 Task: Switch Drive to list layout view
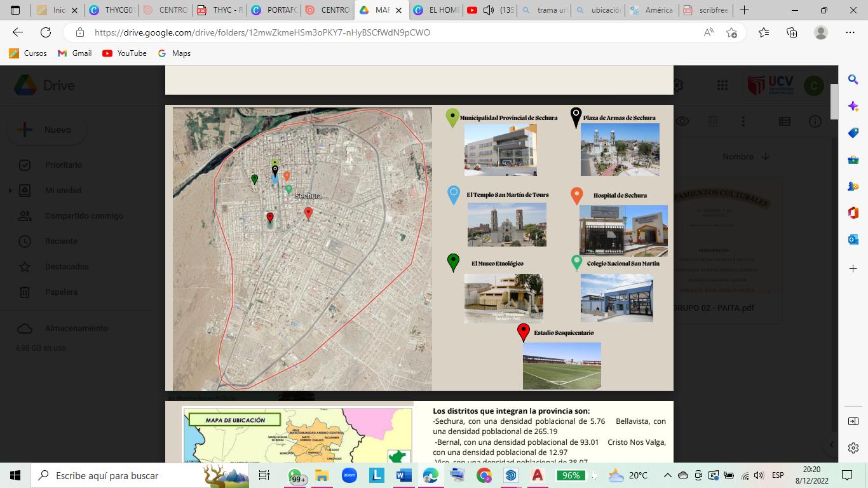click(x=785, y=121)
